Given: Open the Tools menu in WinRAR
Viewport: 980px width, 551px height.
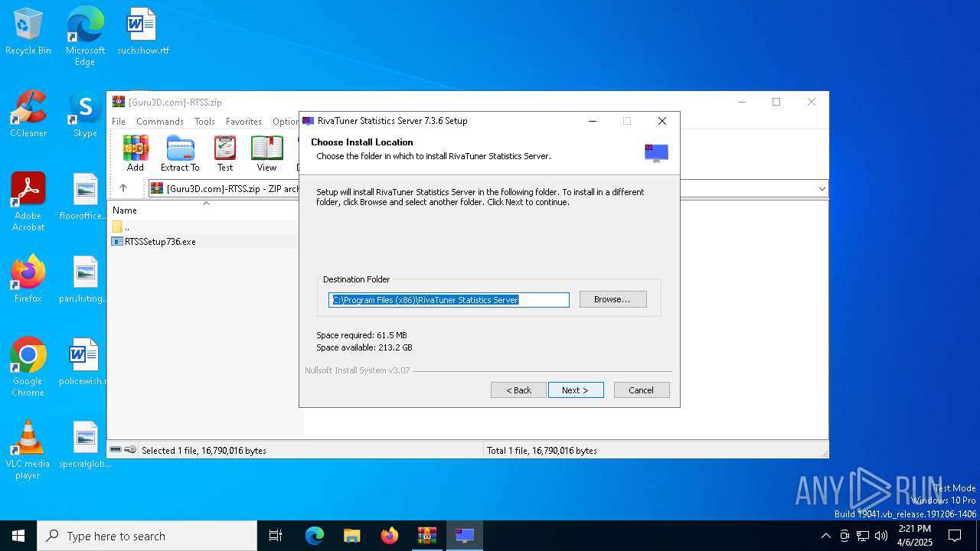Looking at the screenshot, I should click(204, 121).
